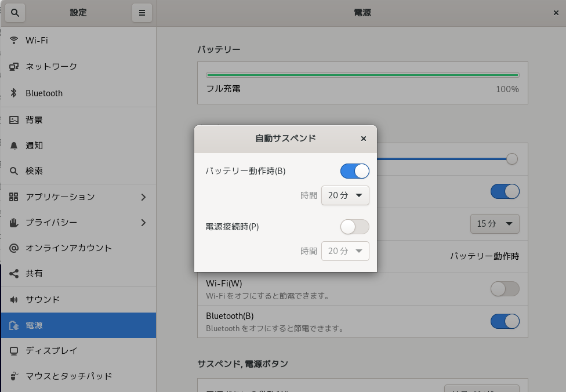This screenshot has width=566, height=392.
Task: Close the 自動サスペンド dialog
Action: click(x=364, y=139)
